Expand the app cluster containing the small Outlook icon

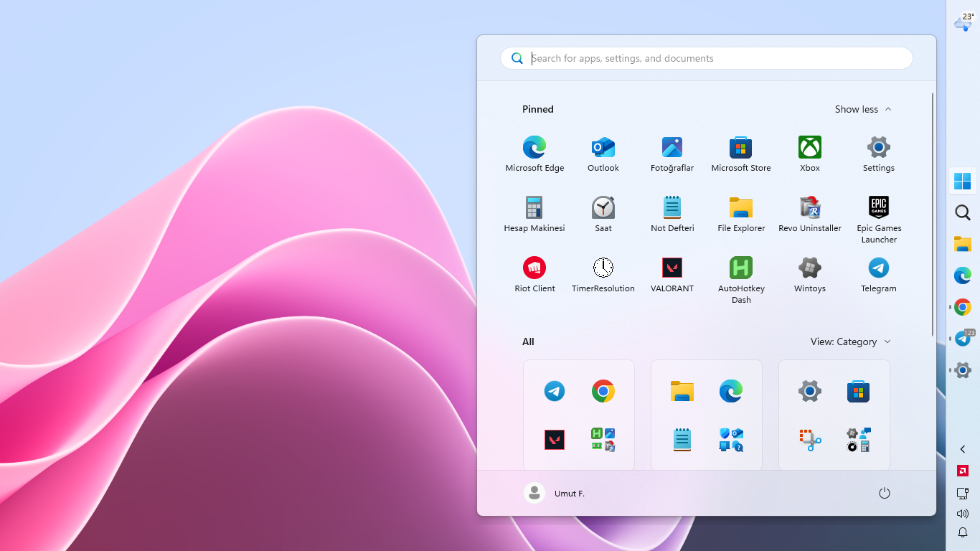coord(731,440)
